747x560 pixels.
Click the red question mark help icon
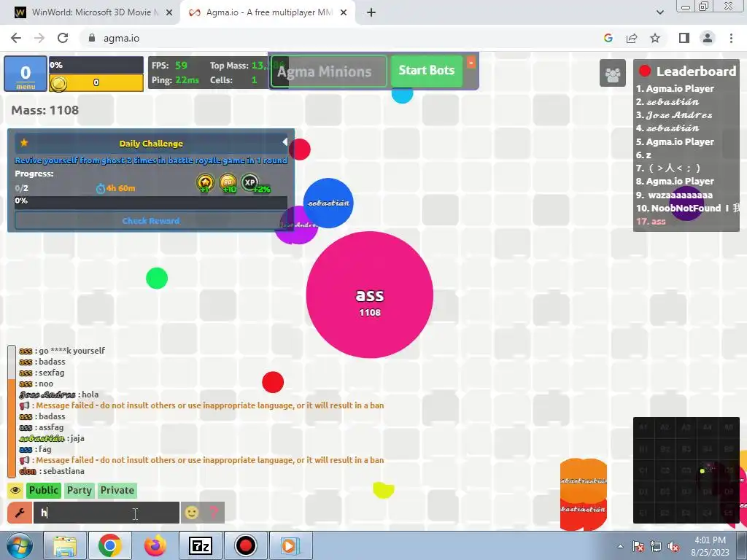click(x=214, y=513)
